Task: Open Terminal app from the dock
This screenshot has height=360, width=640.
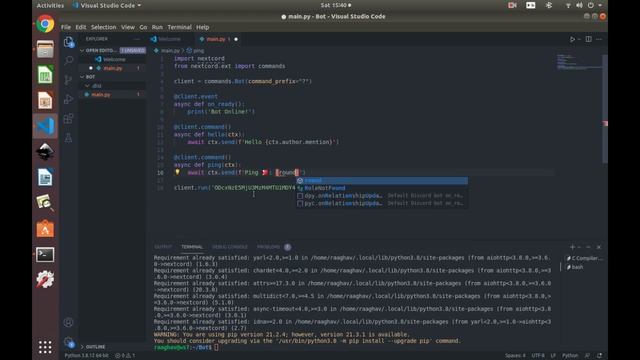Action: coord(45,254)
